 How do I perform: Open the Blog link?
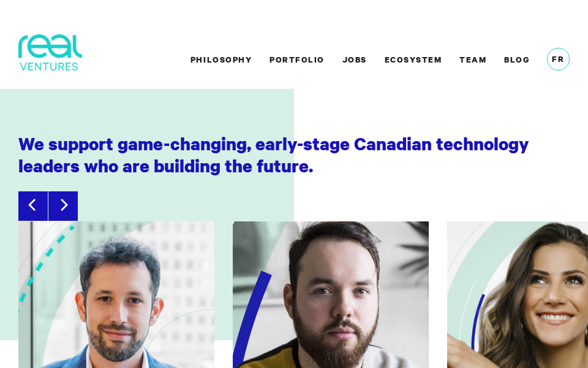click(x=516, y=60)
